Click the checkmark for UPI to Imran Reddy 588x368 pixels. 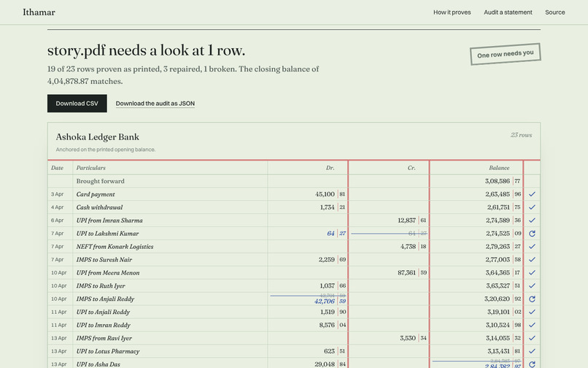point(532,325)
